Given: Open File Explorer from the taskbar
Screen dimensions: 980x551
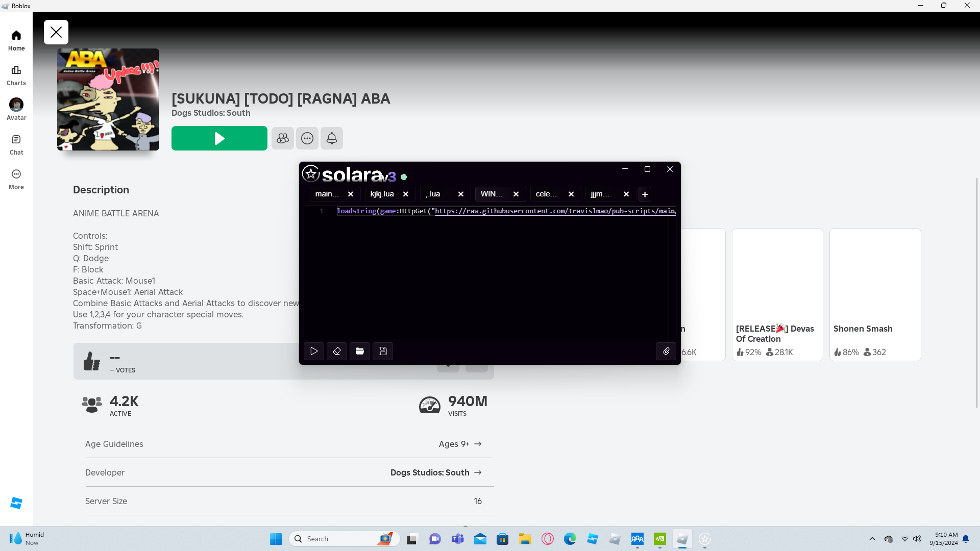Looking at the screenshot, I should 525,539.
